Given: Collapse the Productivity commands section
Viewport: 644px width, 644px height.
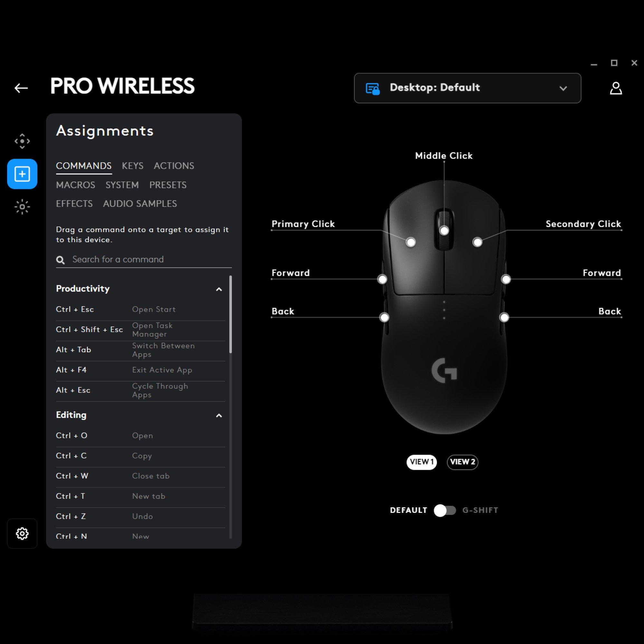Looking at the screenshot, I should pyautogui.click(x=219, y=289).
